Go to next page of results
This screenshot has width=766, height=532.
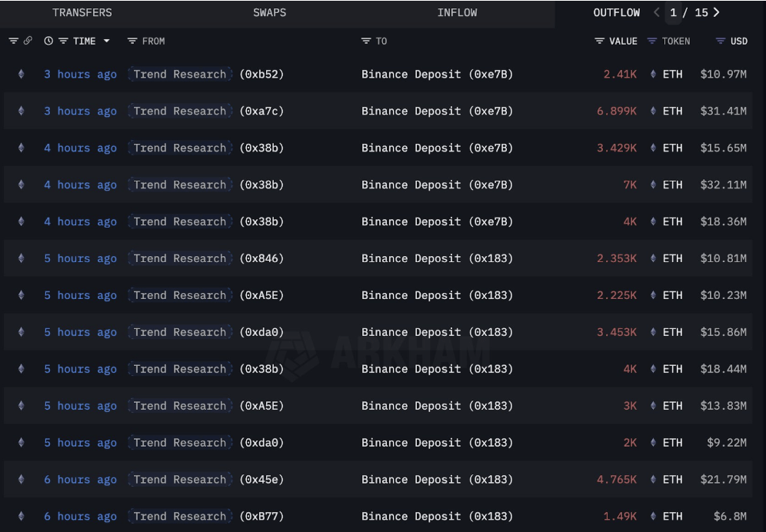(716, 13)
